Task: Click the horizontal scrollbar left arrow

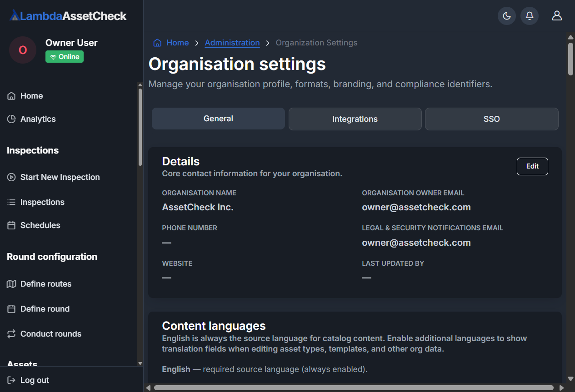Action: [x=148, y=388]
